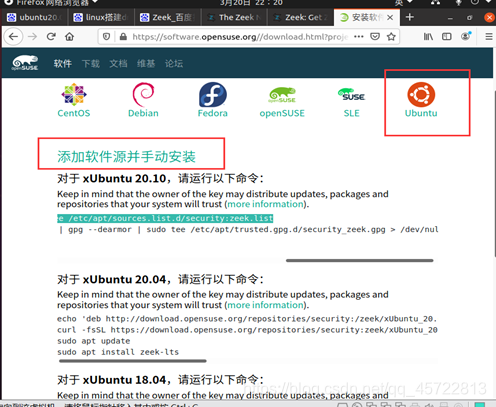Click horizontal scrollbar of xUbuntu 20.10 code
Viewport: 496px width, 407px height.
click(x=360, y=260)
